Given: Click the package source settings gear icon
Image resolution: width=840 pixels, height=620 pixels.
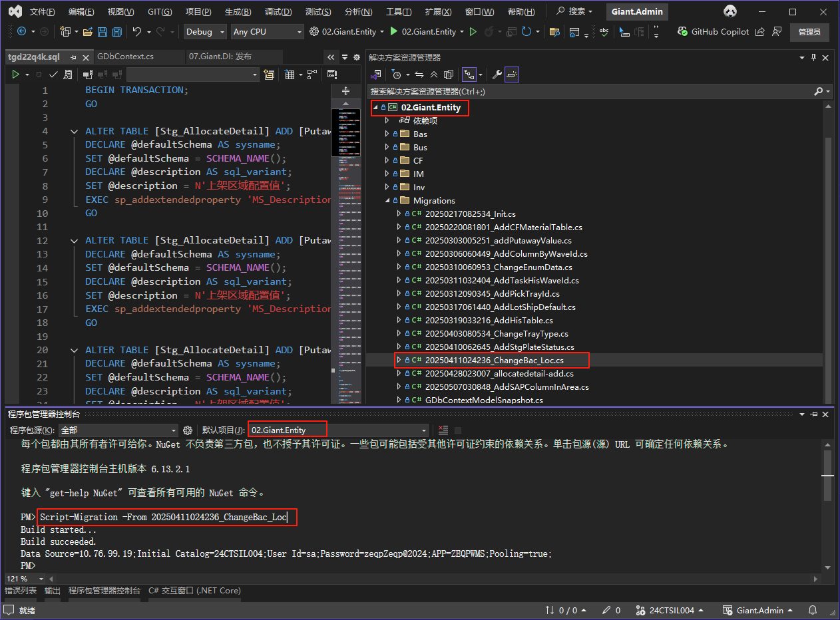Looking at the screenshot, I should tap(188, 430).
